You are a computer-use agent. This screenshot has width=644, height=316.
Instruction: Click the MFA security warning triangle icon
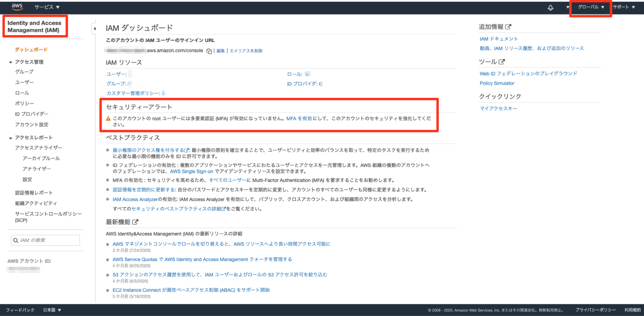tap(108, 119)
